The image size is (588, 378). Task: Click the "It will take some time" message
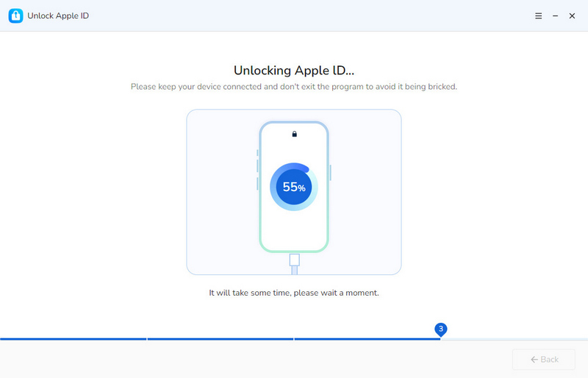pyautogui.click(x=294, y=293)
